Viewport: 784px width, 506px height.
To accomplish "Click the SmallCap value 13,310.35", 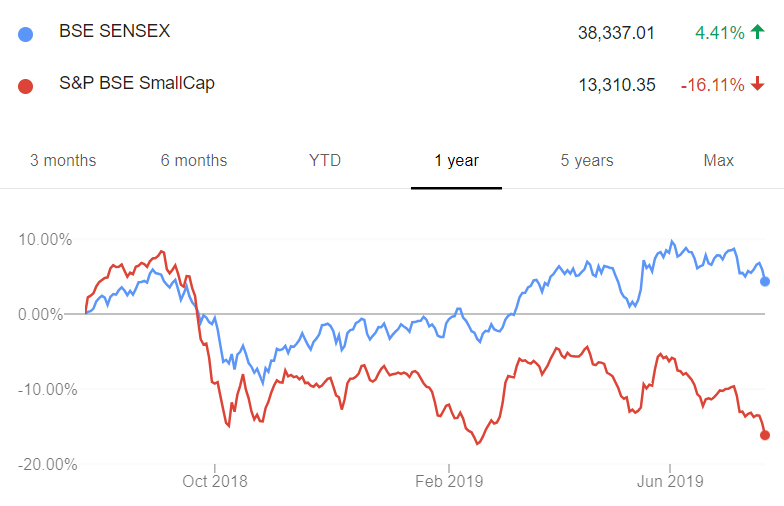I will 616,85.
